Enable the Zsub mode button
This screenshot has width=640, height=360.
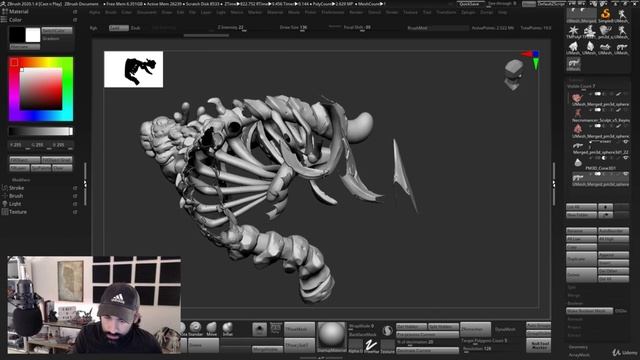coord(136,28)
